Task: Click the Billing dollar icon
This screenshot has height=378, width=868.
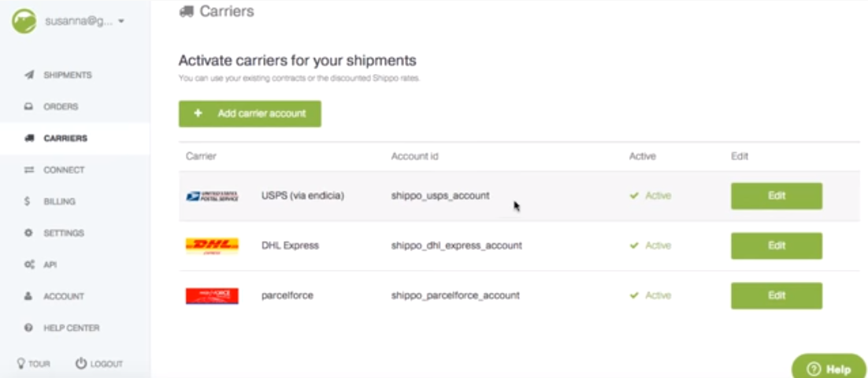Action: pos(28,201)
